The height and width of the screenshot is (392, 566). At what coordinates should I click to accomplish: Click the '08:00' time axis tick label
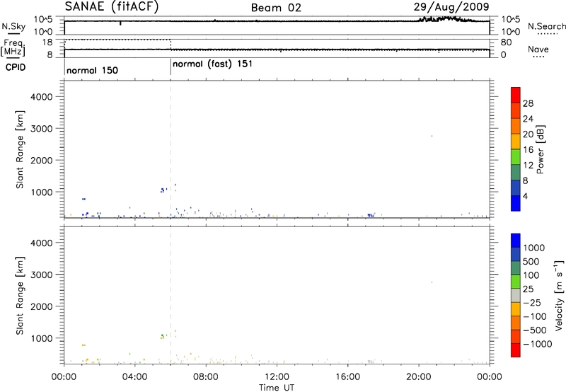click(x=206, y=377)
